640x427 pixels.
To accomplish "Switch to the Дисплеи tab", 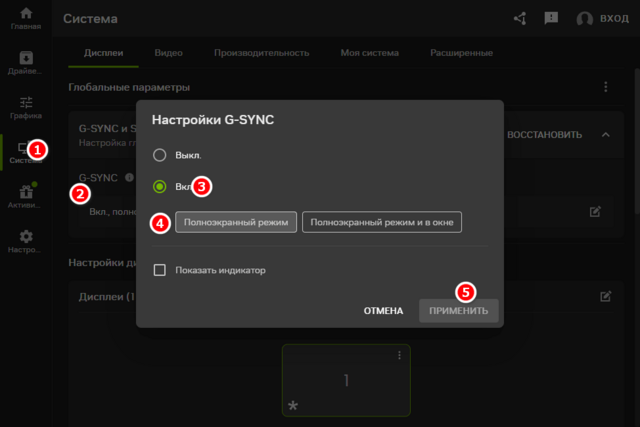I will pos(103,53).
